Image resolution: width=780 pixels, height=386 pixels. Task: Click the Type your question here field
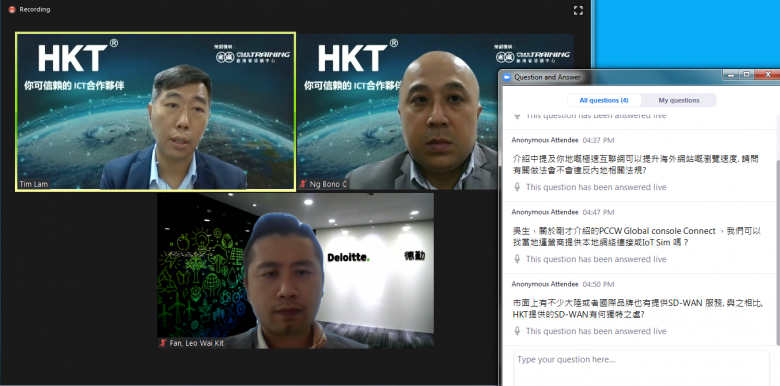(641, 368)
